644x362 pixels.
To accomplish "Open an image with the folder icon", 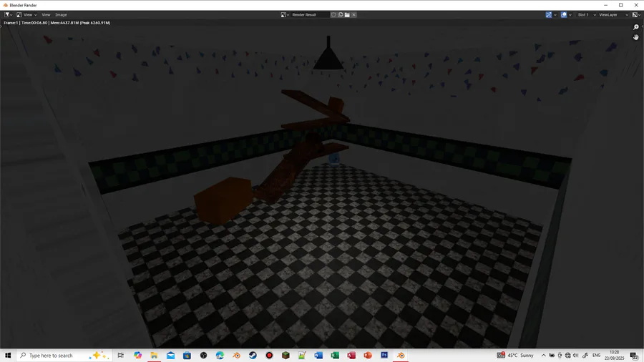I will (347, 15).
